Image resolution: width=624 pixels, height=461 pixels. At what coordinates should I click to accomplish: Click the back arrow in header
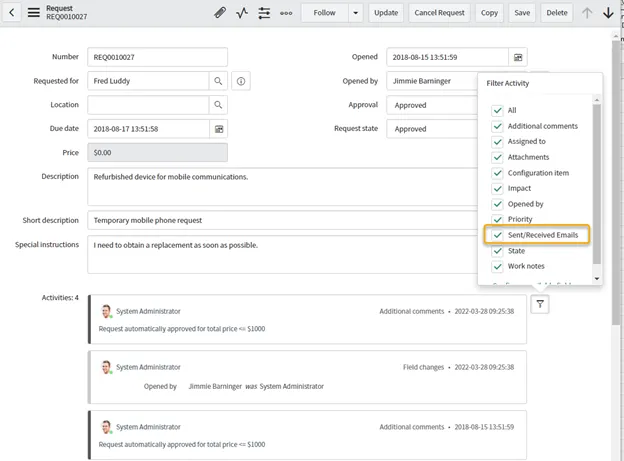click(x=12, y=13)
